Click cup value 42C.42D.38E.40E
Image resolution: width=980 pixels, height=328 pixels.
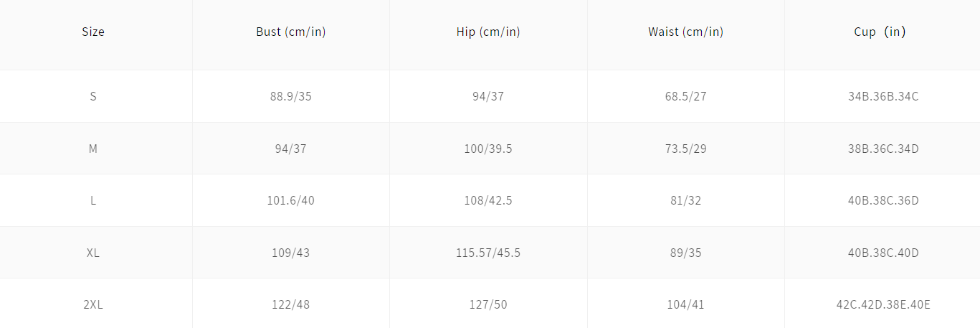(x=883, y=305)
